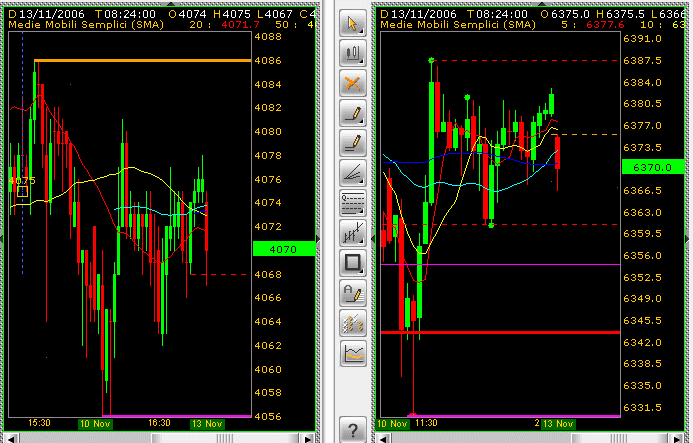Click the green 6370.0 current price label
The width and height of the screenshot is (693, 443).
653,167
